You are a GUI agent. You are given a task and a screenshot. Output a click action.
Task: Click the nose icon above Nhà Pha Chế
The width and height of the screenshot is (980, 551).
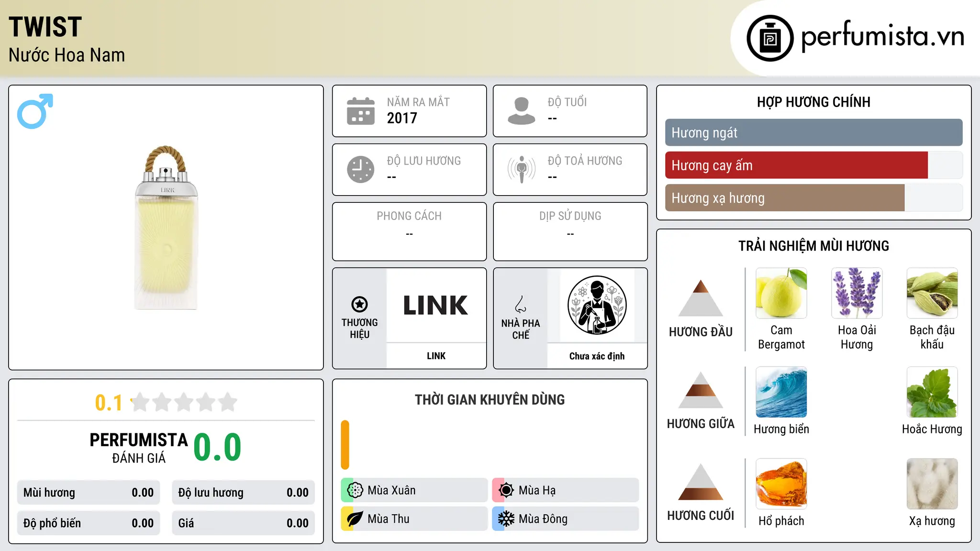(x=521, y=304)
